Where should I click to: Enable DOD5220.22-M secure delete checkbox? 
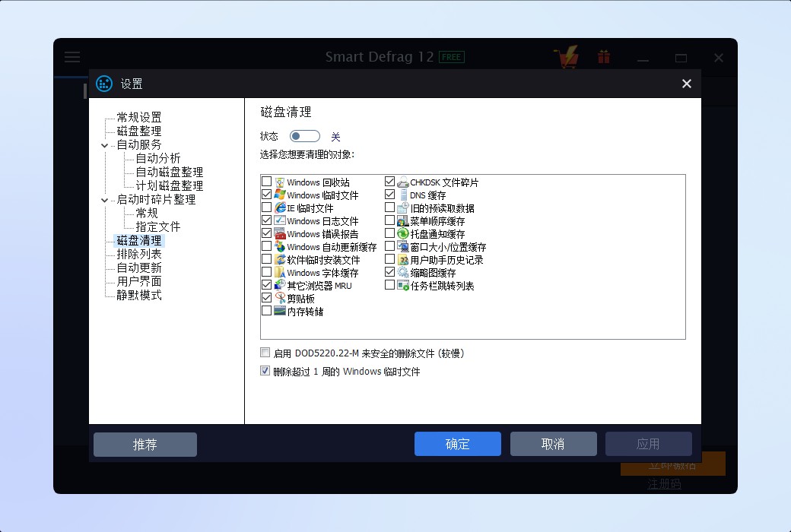click(265, 353)
